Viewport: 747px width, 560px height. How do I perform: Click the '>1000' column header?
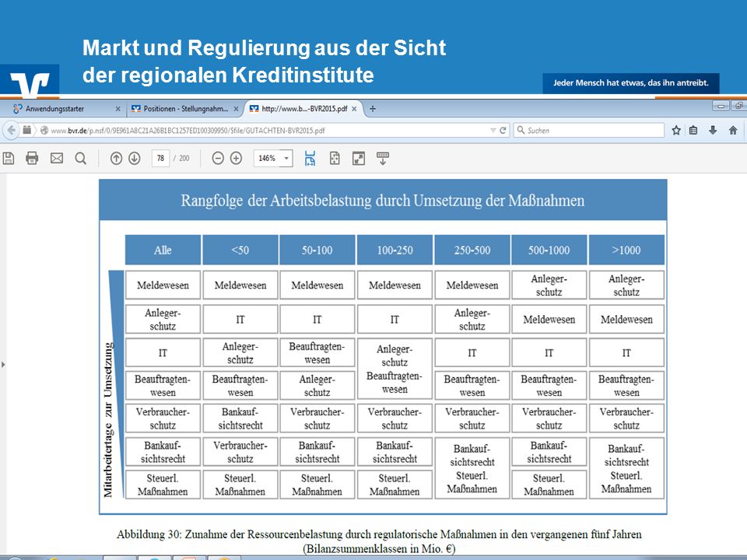tap(626, 250)
